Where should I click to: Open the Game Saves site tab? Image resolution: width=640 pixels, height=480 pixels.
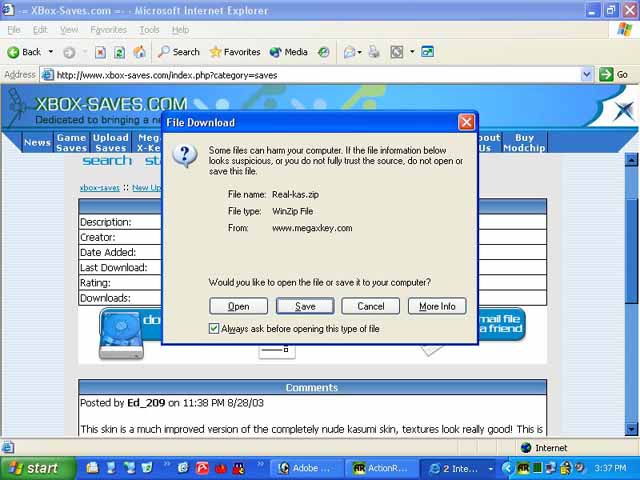[x=71, y=142]
